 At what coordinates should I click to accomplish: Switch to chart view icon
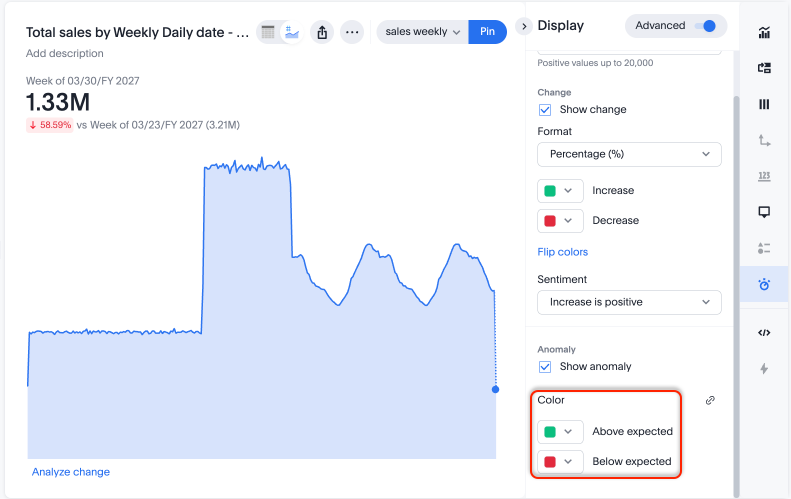291,32
